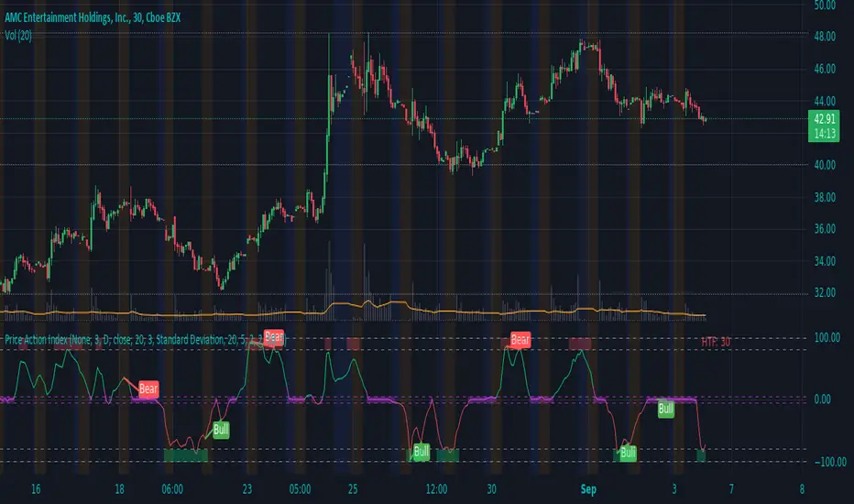
Task: Select the Vol (20) indicator legend
Action: tap(18, 36)
